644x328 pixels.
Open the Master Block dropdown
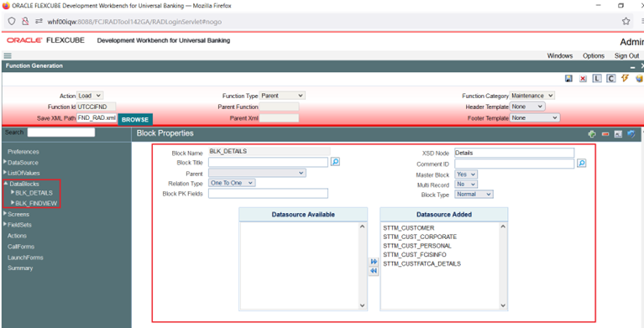click(x=466, y=174)
